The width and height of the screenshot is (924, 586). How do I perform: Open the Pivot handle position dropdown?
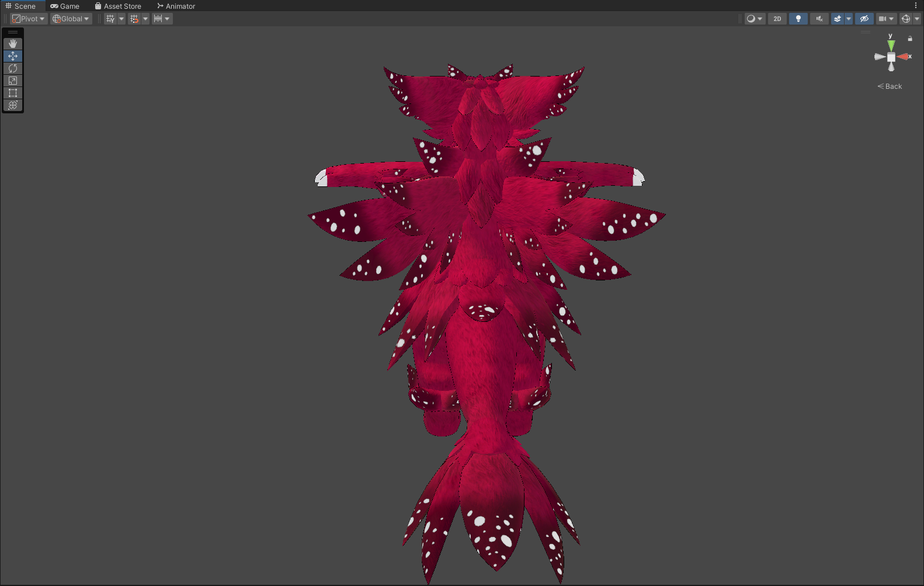(29, 19)
